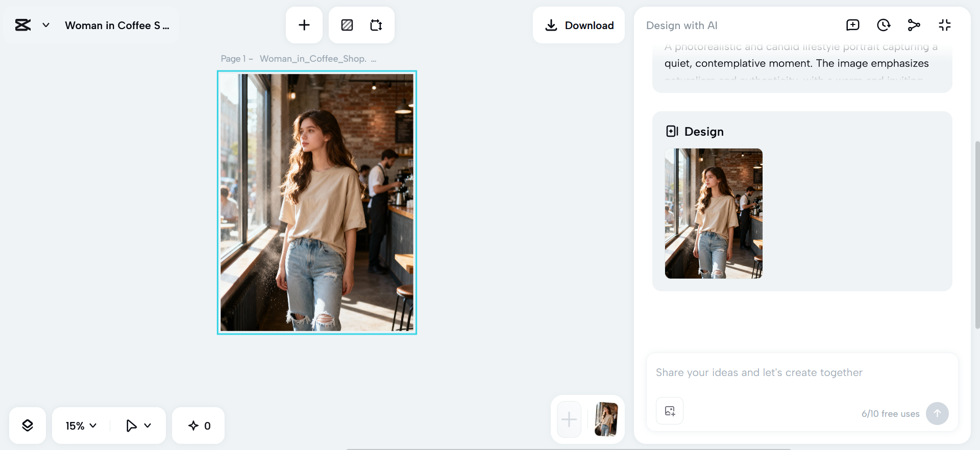Select the page 1 thumbnail in page strip

click(x=606, y=419)
